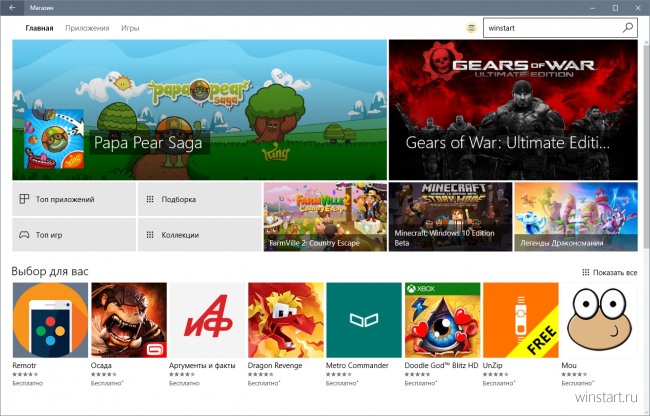650x416 pixels.
Task: Open the Подборка section
Action: [x=199, y=199]
